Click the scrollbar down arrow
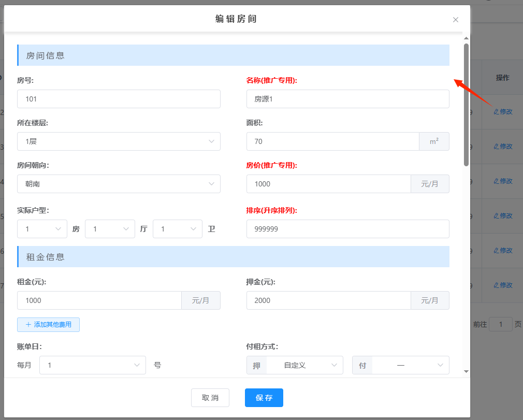 [466, 371]
